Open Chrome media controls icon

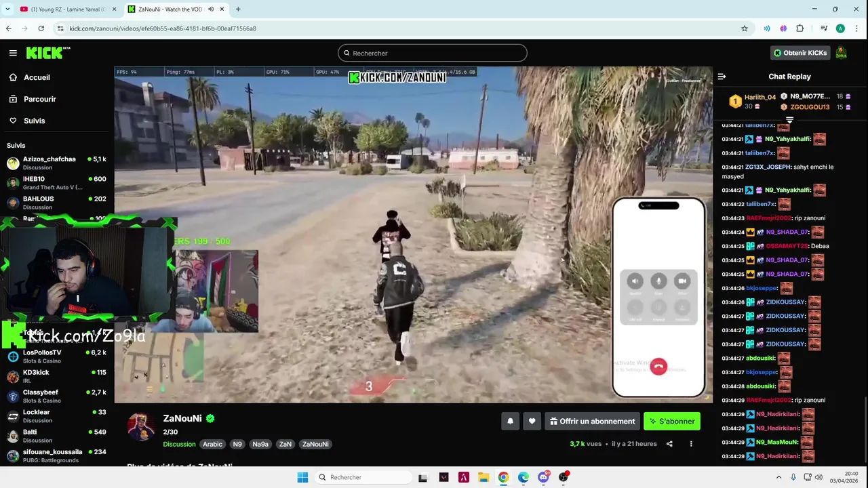coord(823,28)
